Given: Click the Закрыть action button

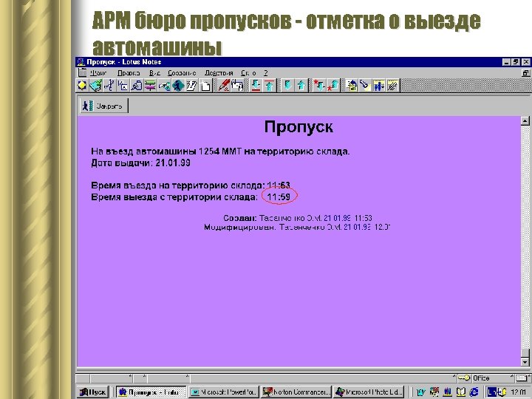Looking at the screenshot, I should pos(103,106).
